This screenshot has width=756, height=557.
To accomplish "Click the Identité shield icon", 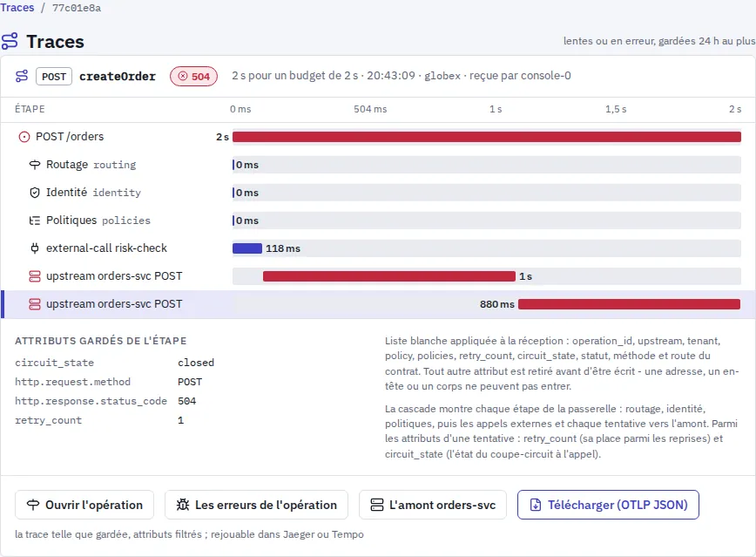I will tap(34, 193).
